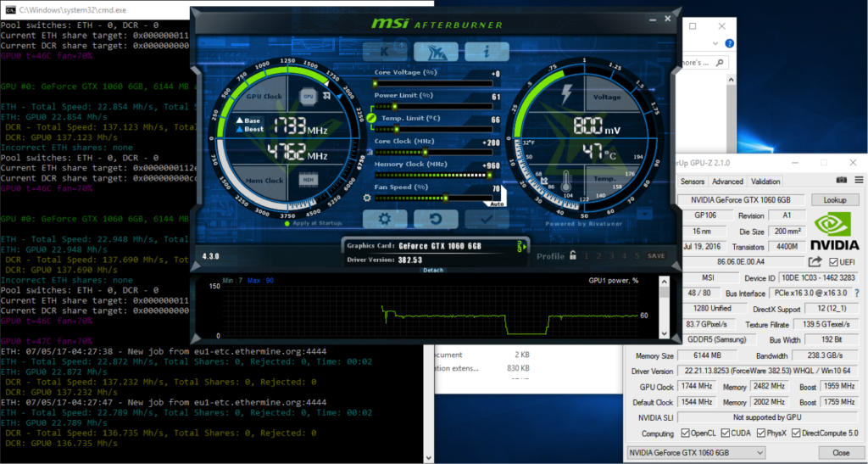Toggle the DirectCompute 5.0 checkbox

[x=796, y=433]
